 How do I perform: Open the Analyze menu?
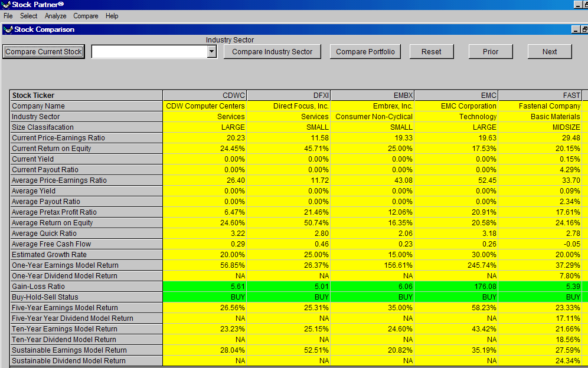pos(55,16)
